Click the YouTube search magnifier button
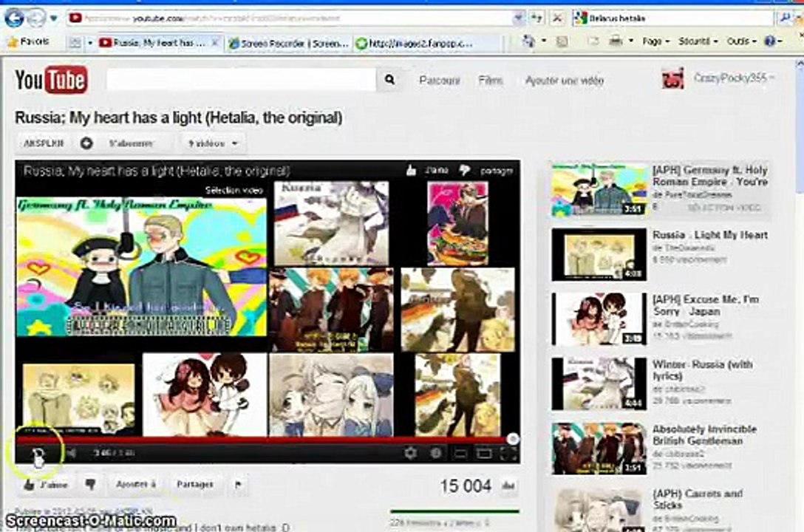This screenshot has height=532, width=804. (x=389, y=80)
